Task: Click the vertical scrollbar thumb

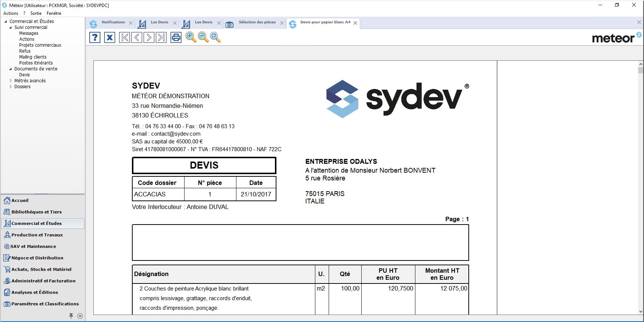Action: tap(641, 70)
